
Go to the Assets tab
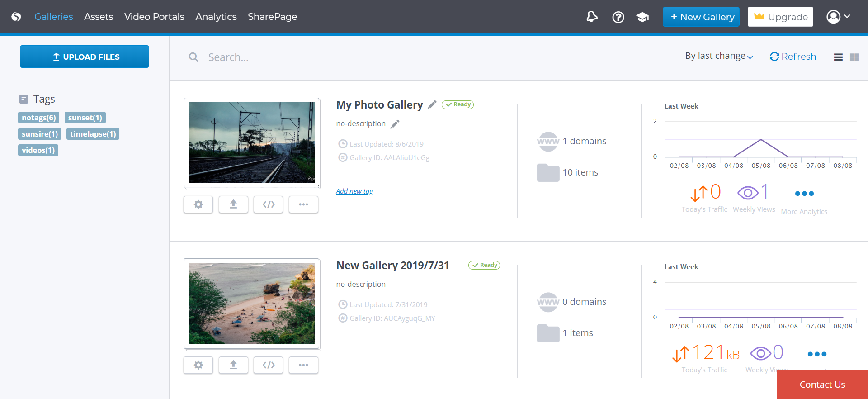(x=99, y=17)
